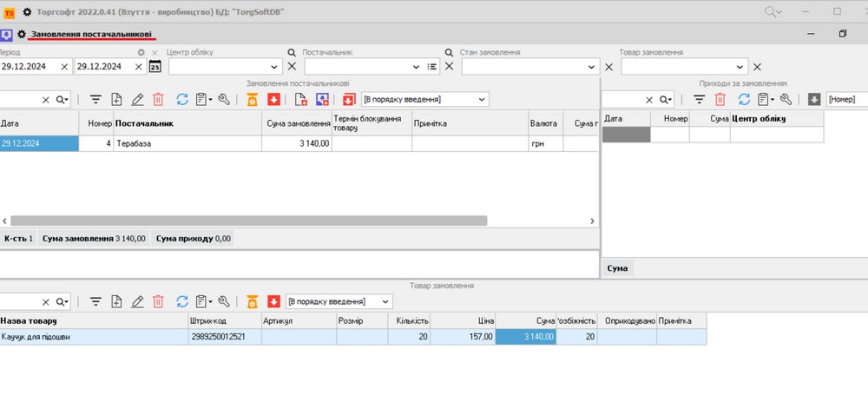Viewport: 868px width, 415px height.
Task: Click the filter icon in supplier orders toolbar
Action: tap(95, 100)
